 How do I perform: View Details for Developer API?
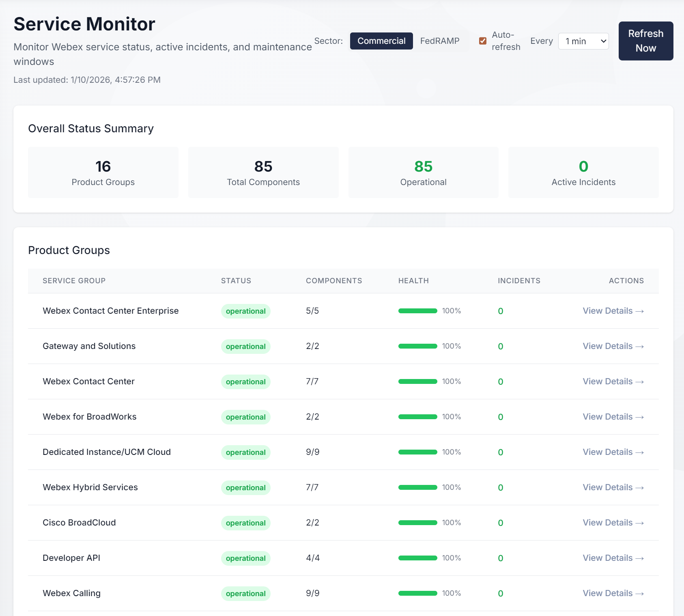[x=613, y=558]
